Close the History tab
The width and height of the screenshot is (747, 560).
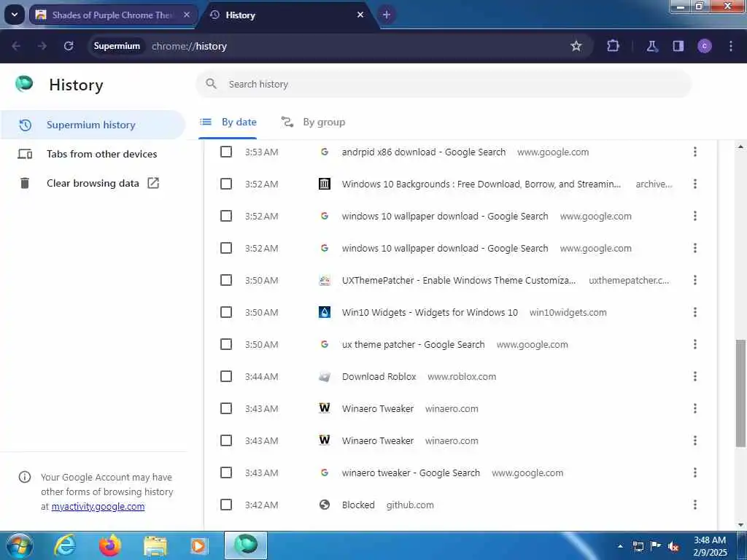pos(360,15)
